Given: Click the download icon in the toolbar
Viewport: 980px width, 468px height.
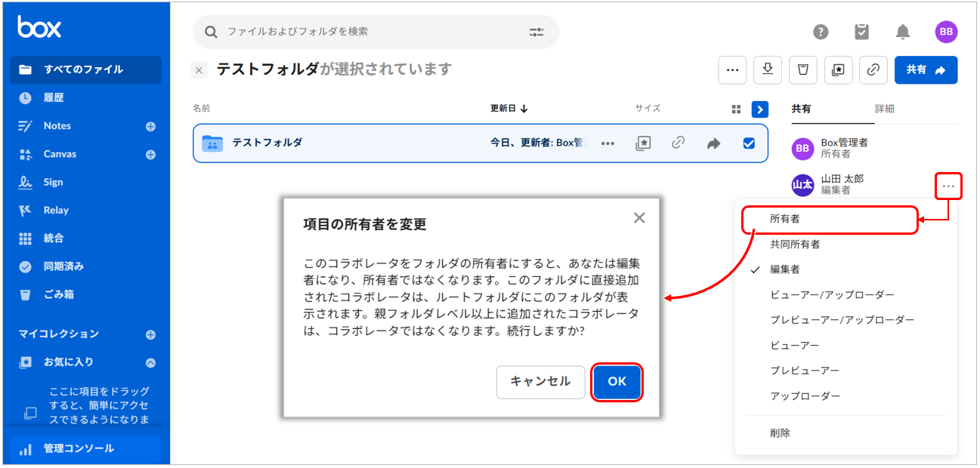Looking at the screenshot, I should (768, 69).
